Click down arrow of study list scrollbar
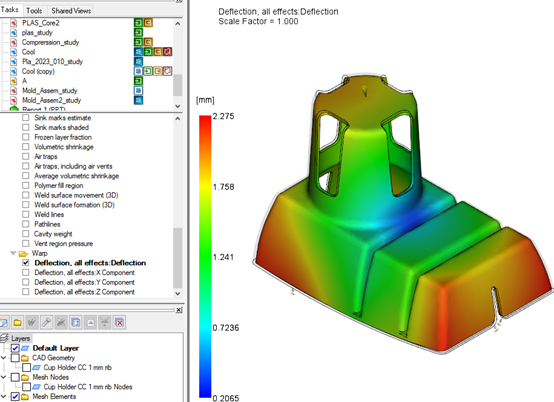The height and width of the screenshot is (402, 554). [178, 106]
